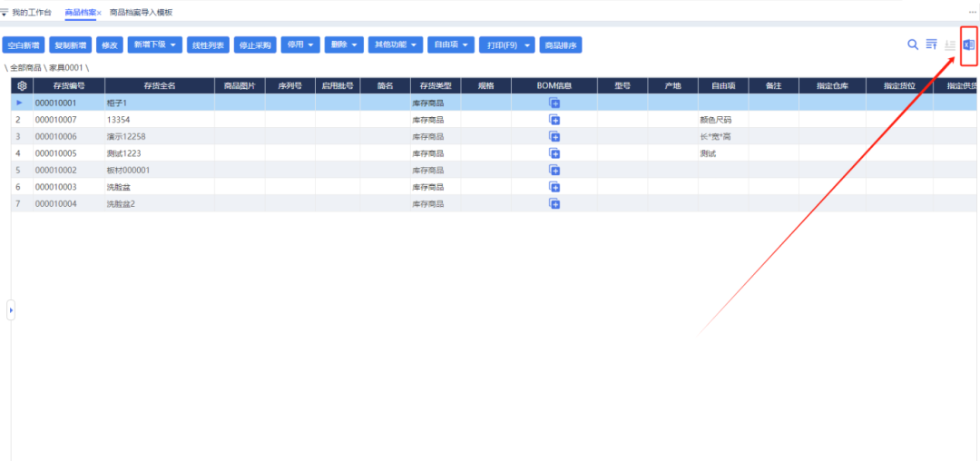
Task: Click BOM info icon in 板材000001 row
Action: click(554, 171)
